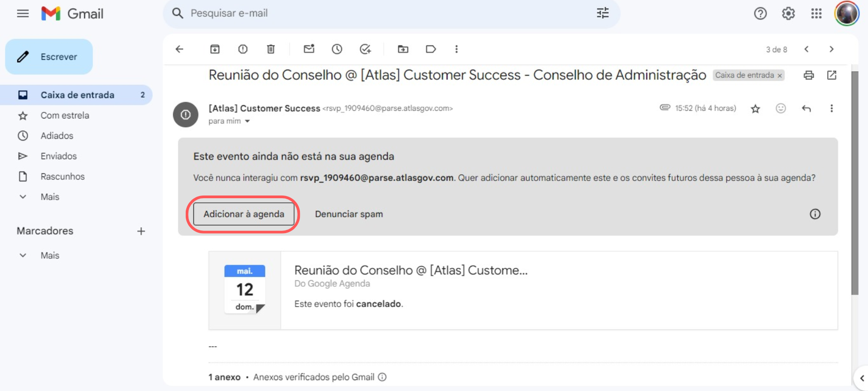
Task: Click Escrever to compose email
Action: click(x=49, y=57)
